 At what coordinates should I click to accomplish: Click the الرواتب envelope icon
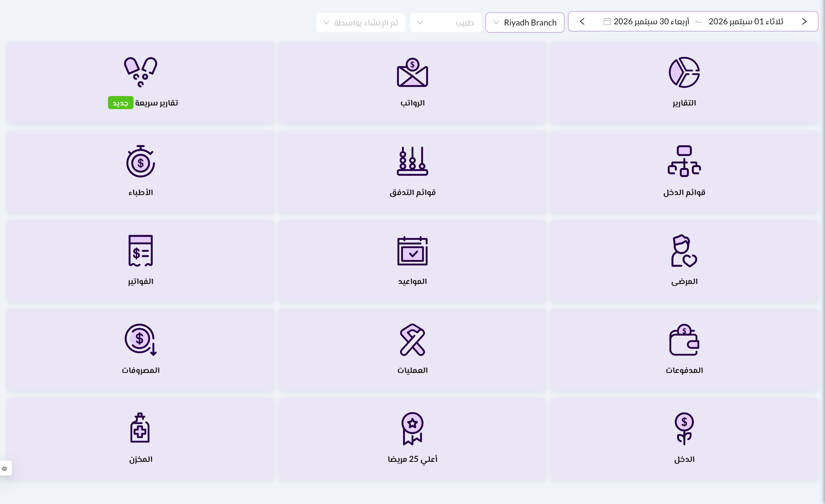(412, 72)
